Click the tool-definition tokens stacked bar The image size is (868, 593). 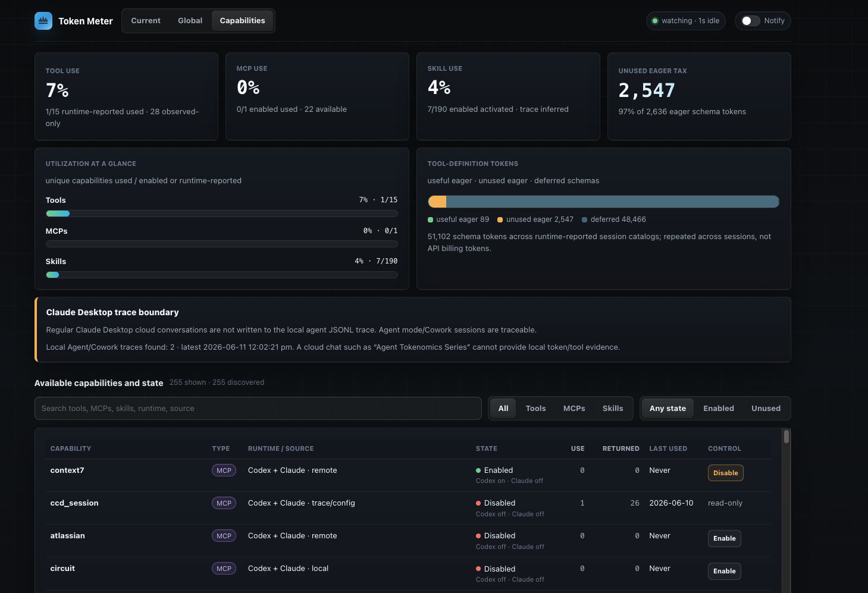pos(603,202)
